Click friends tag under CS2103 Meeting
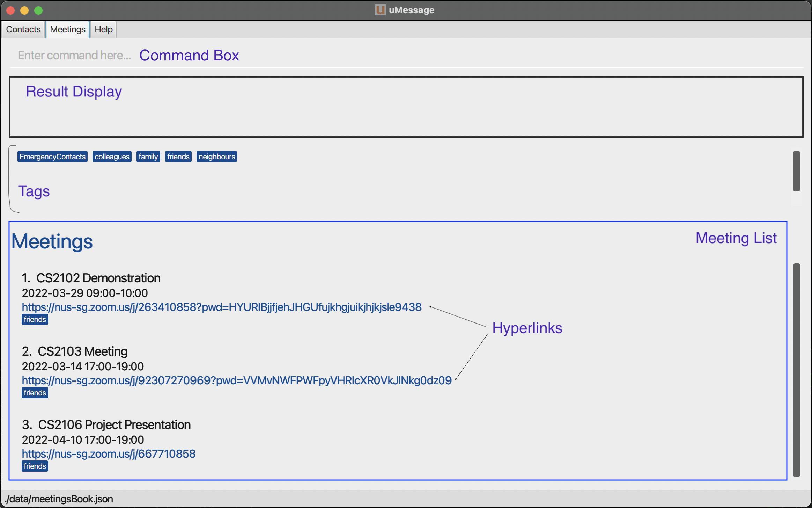The width and height of the screenshot is (812, 508). pyautogui.click(x=35, y=393)
